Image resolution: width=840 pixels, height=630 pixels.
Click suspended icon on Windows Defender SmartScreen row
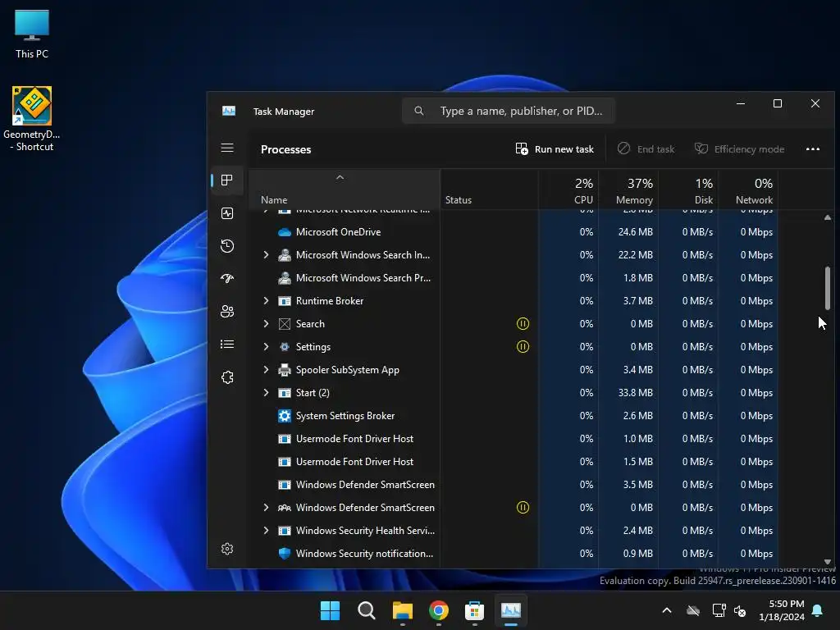[x=523, y=507]
